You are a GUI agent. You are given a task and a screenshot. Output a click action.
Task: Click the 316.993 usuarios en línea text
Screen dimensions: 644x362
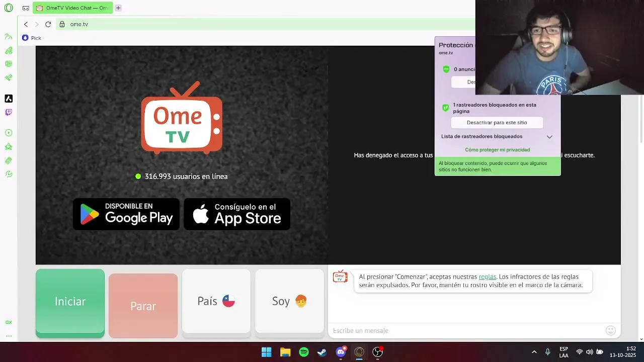(186, 176)
